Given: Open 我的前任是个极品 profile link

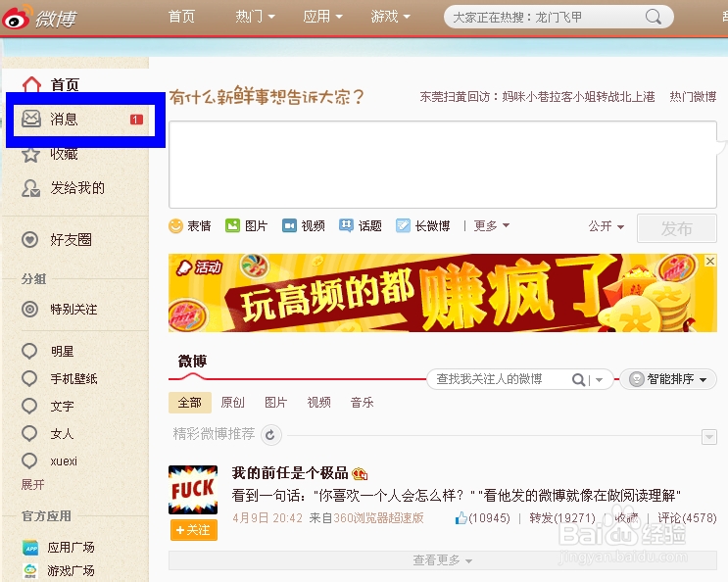Looking at the screenshot, I should tap(290, 473).
